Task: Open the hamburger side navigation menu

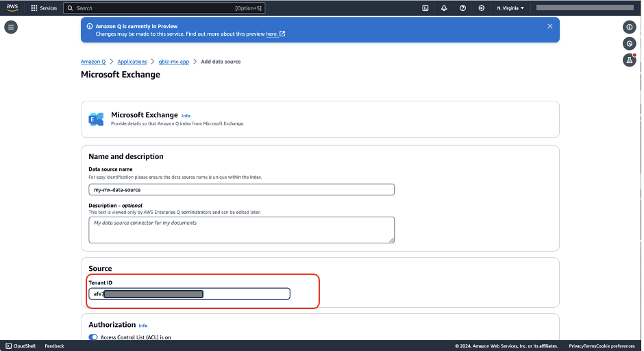Action: [11, 27]
